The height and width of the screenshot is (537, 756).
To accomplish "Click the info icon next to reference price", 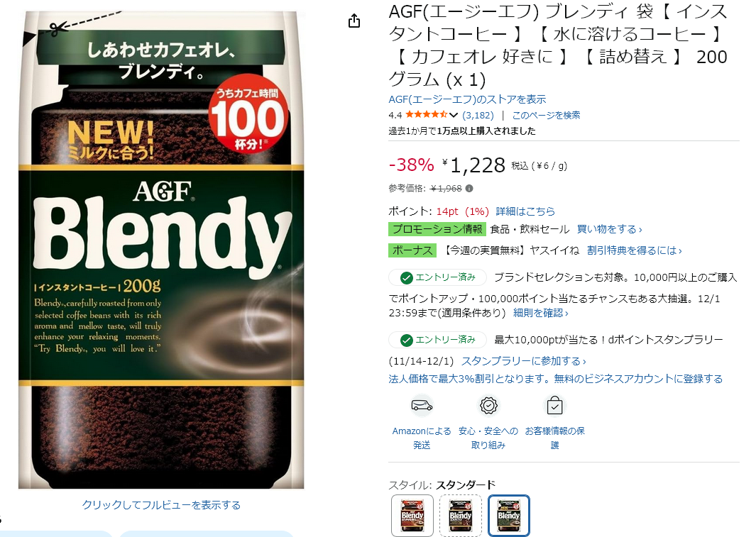I will [x=469, y=188].
